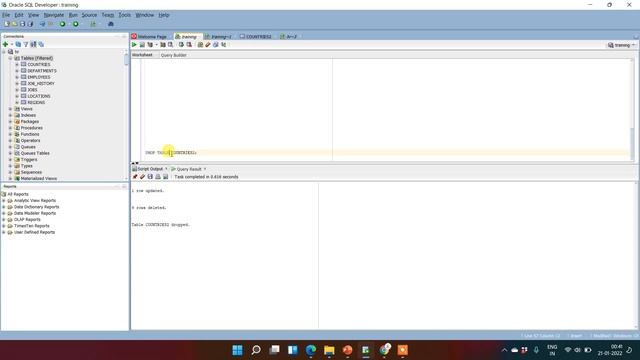Switch to the Query Result tab

189,169
